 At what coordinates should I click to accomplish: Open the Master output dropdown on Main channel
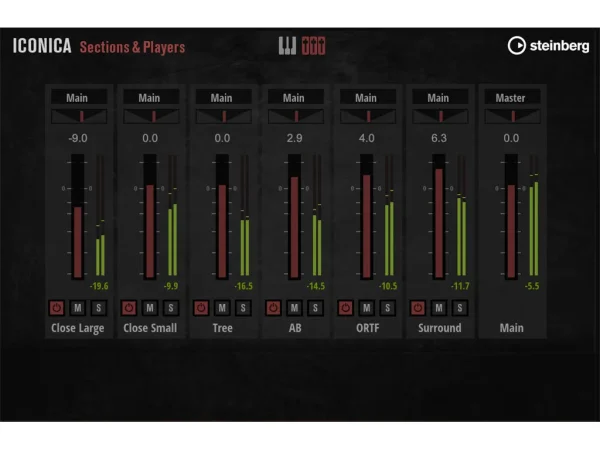coord(511,98)
